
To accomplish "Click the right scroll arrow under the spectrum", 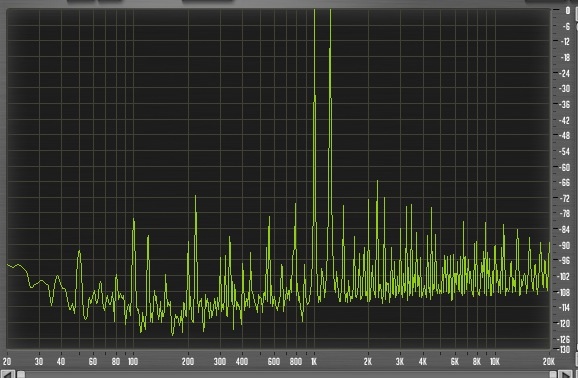I will (565, 374).
